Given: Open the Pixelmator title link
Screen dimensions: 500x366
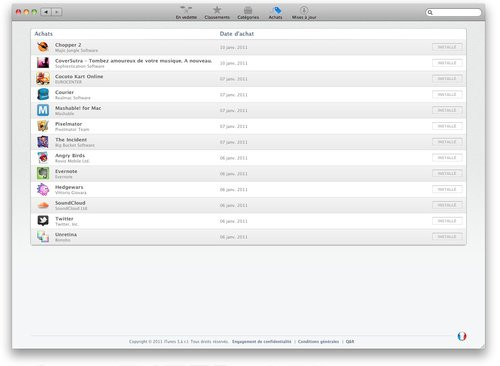Looking at the screenshot, I should click(x=68, y=124).
